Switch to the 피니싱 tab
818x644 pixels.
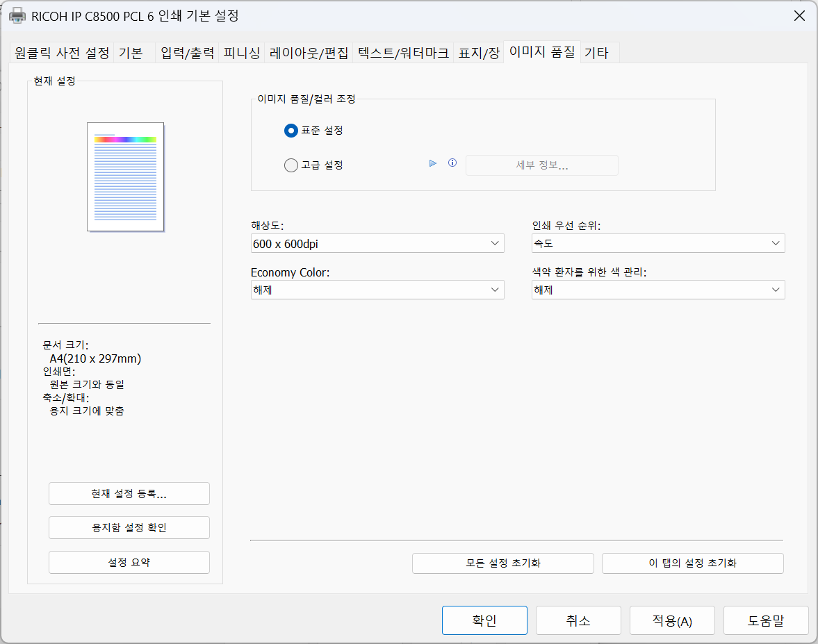coord(241,53)
